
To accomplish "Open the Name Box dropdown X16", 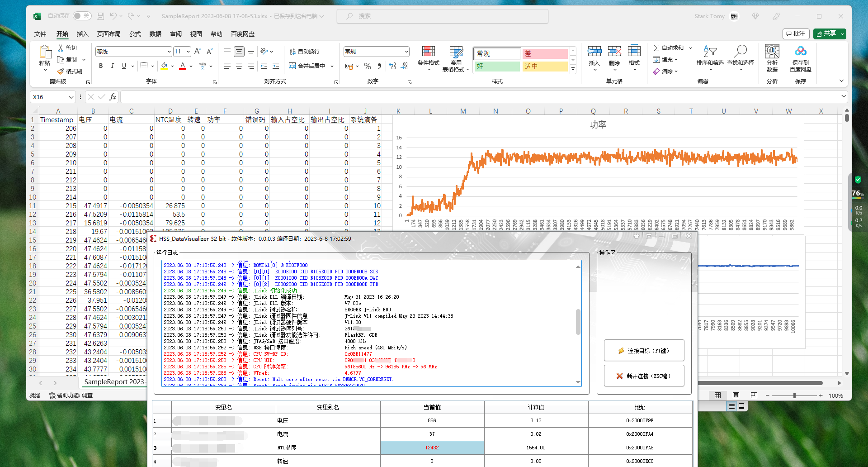I will pyautogui.click(x=71, y=97).
